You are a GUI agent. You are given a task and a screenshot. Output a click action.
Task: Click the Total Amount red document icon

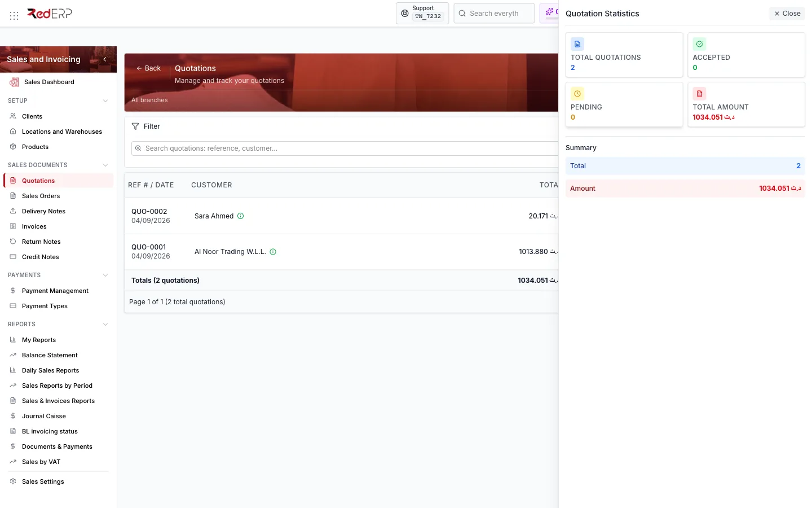click(x=699, y=94)
